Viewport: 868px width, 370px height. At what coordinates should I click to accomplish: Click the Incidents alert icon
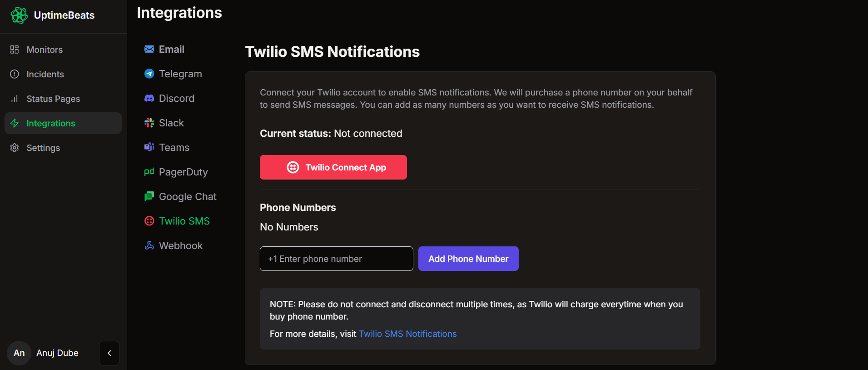click(15, 74)
